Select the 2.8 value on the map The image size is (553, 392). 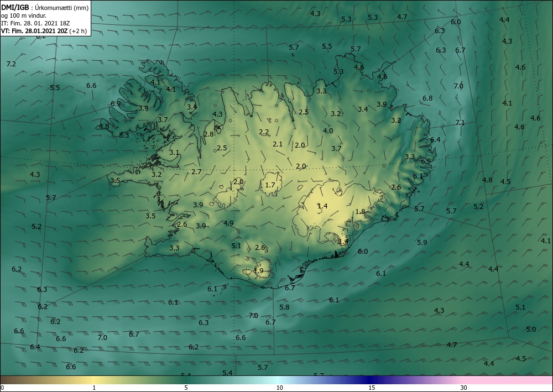pyautogui.click(x=208, y=134)
